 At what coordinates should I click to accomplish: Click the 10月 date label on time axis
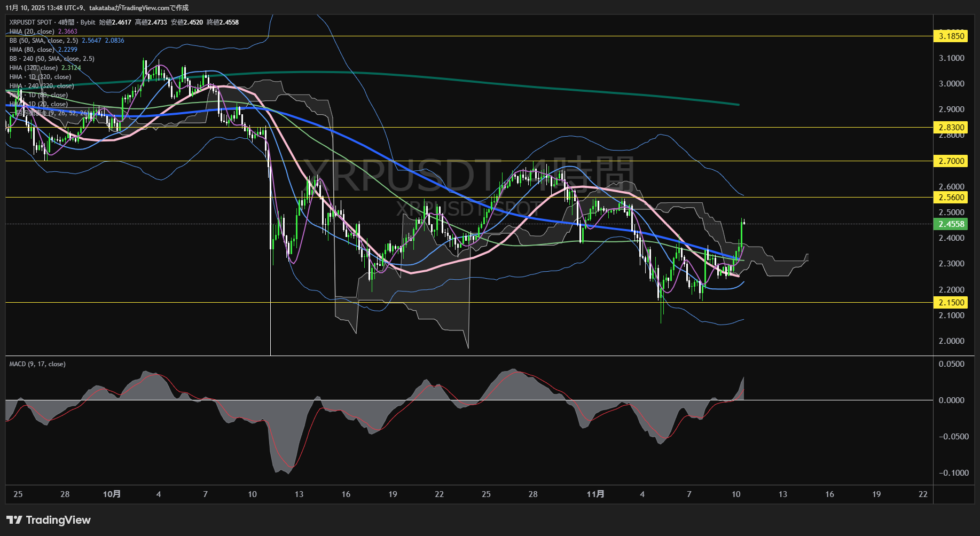112,494
